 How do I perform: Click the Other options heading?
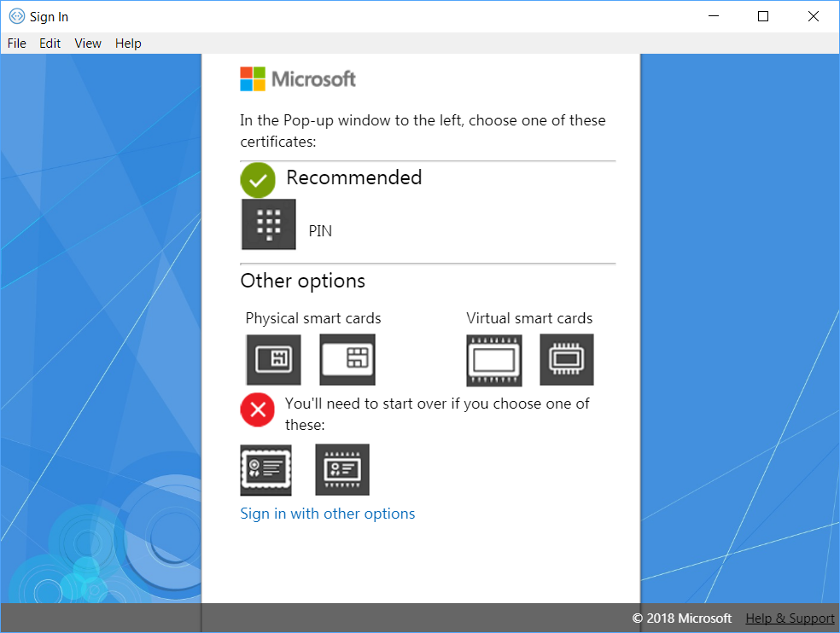tap(303, 281)
